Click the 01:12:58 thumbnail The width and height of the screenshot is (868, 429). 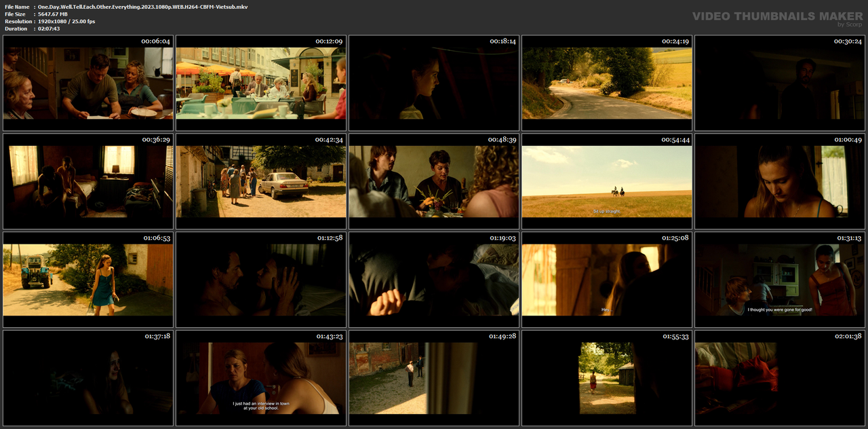pos(261,280)
